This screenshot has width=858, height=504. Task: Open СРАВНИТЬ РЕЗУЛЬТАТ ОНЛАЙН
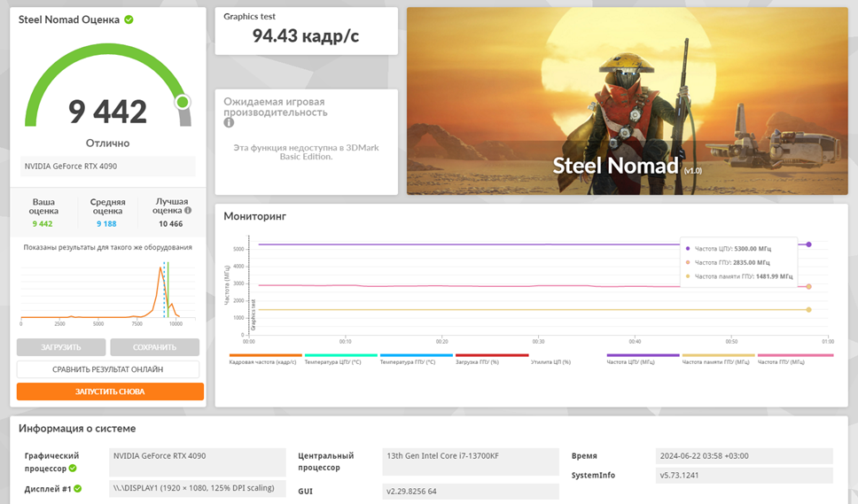click(108, 369)
